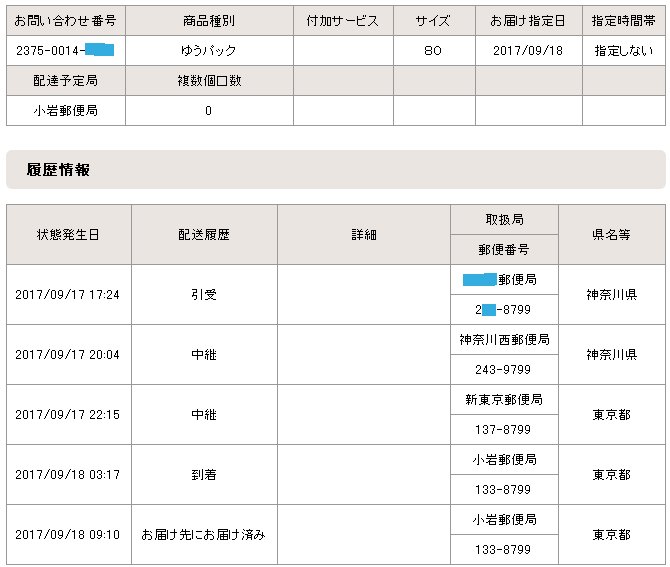This screenshot has width=670, height=567.
Task: Select 中継 status in the 20:04 row
Action: click(204, 355)
